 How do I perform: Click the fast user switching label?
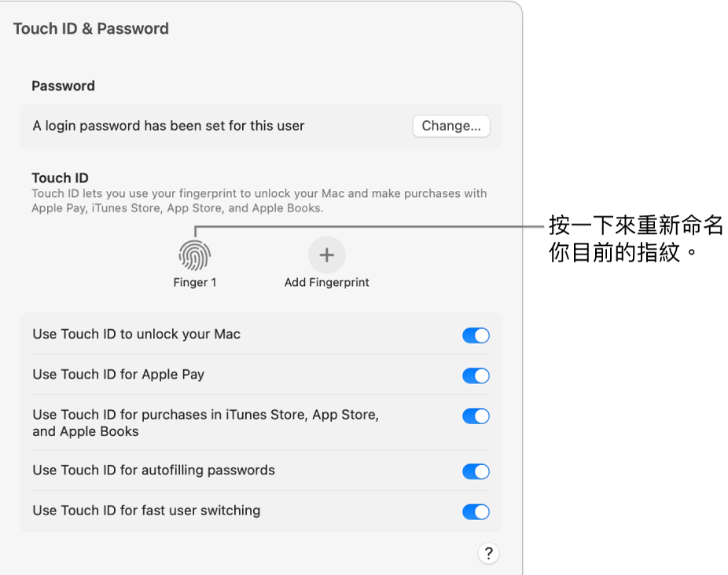(146, 511)
